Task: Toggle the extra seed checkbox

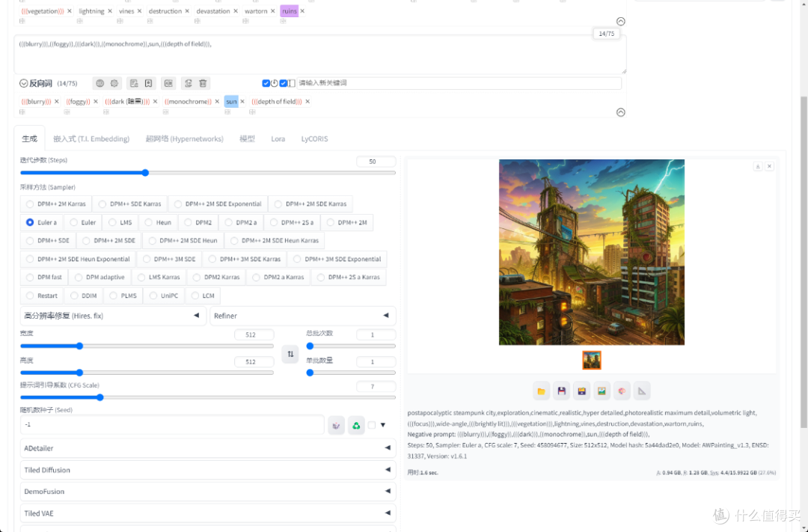Action: (x=372, y=425)
